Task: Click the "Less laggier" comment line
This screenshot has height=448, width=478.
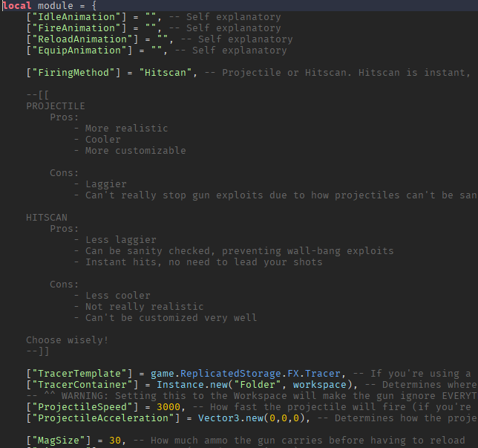Action: coord(115,240)
